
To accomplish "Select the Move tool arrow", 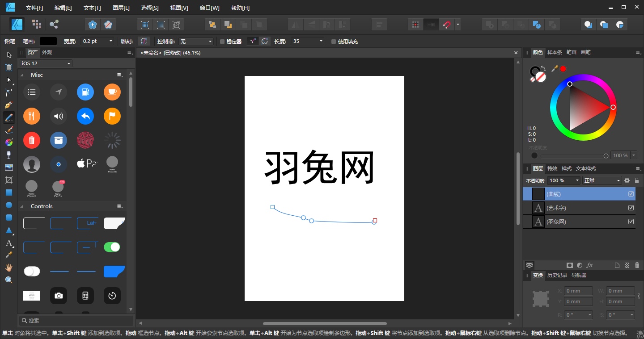I will point(9,55).
